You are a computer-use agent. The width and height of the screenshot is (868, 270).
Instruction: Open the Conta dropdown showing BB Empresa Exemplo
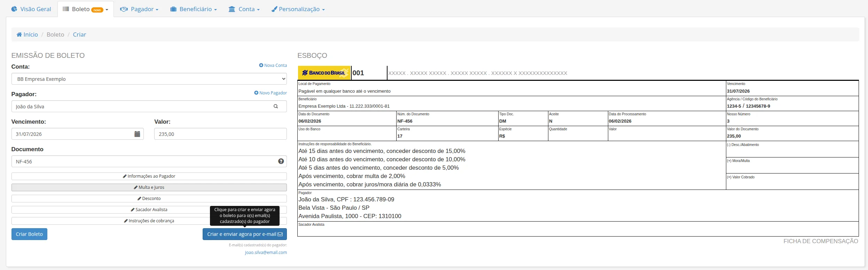pyautogui.click(x=149, y=79)
